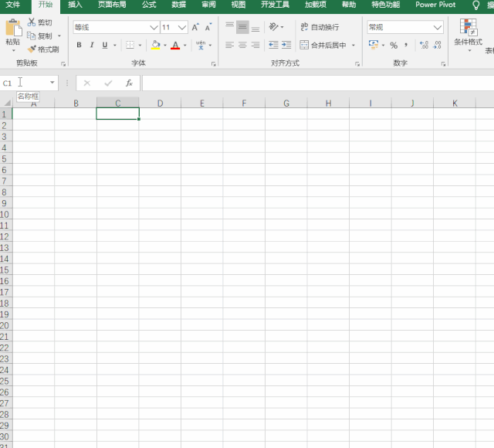This screenshot has height=448, width=494.
Task: Open Font dialog launcher (字体)
Action: [214, 64]
